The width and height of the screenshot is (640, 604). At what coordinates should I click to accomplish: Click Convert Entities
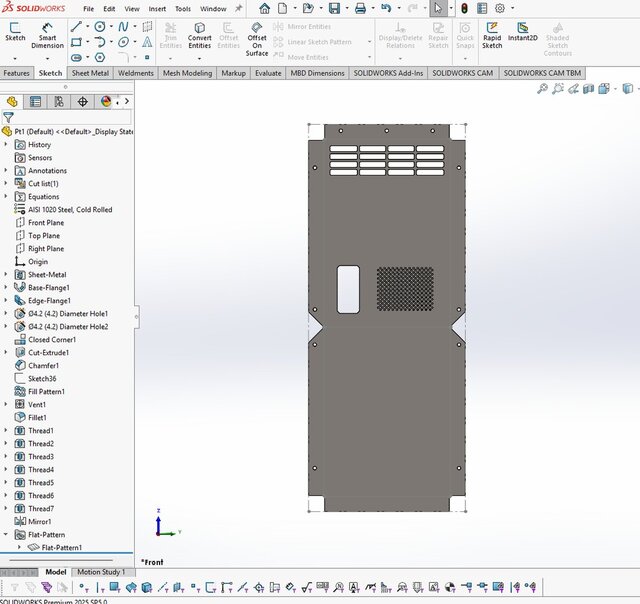[199, 36]
